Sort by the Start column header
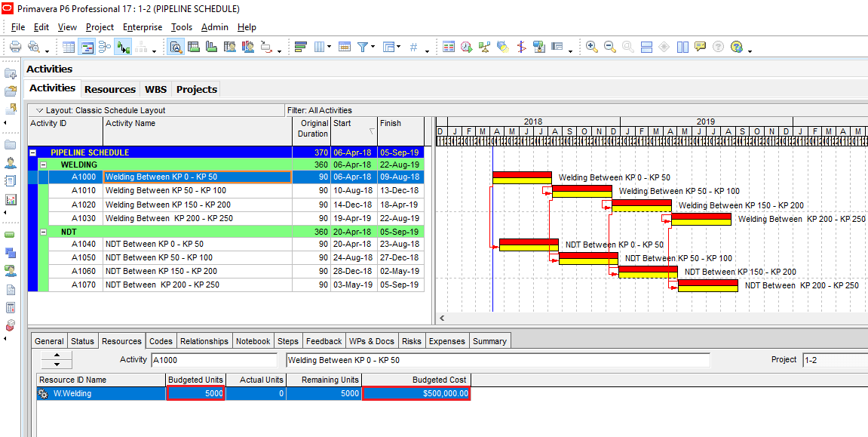 click(x=354, y=131)
